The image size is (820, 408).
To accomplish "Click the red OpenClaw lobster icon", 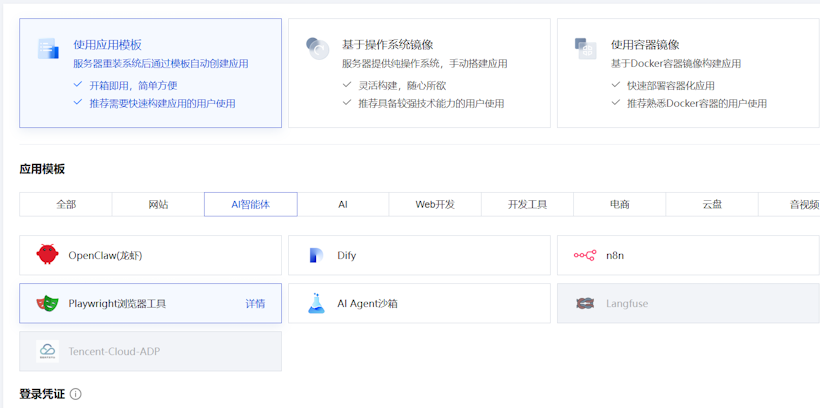I will point(48,255).
